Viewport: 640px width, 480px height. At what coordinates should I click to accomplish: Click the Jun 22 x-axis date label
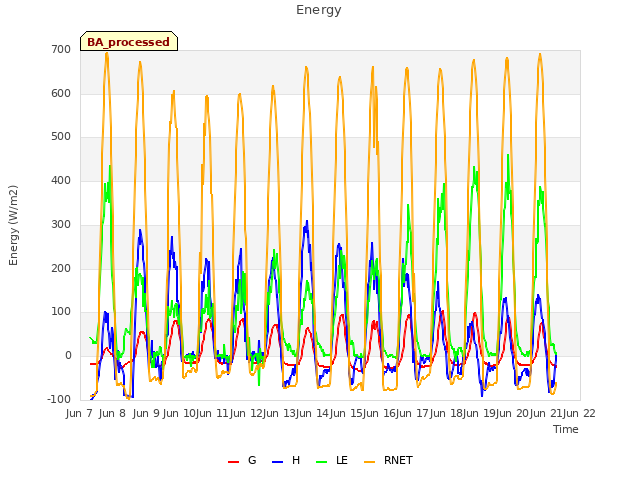tap(579, 413)
